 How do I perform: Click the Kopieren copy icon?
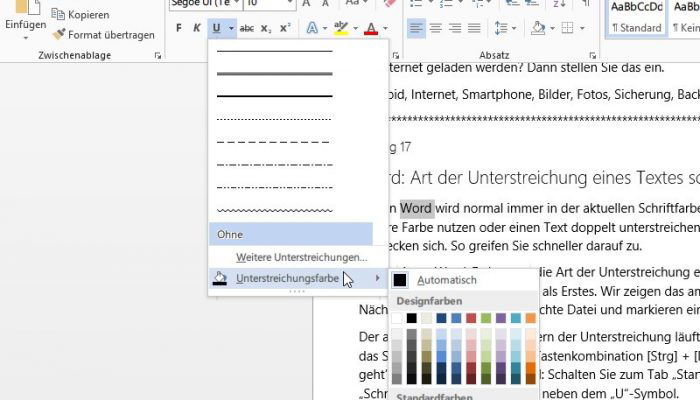(58, 14)
